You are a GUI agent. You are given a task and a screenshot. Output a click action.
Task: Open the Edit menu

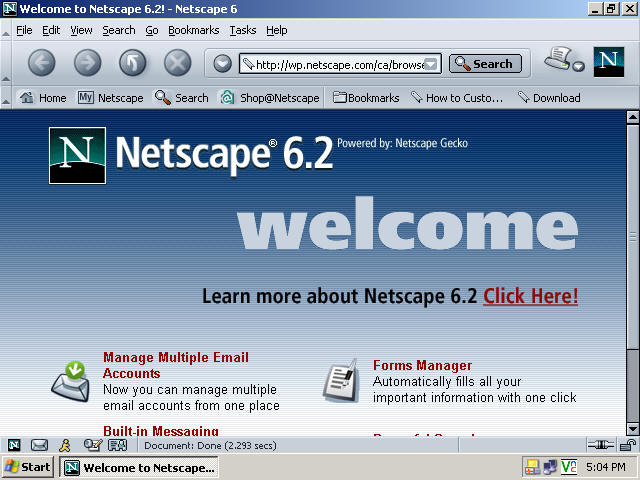[51, 30]
